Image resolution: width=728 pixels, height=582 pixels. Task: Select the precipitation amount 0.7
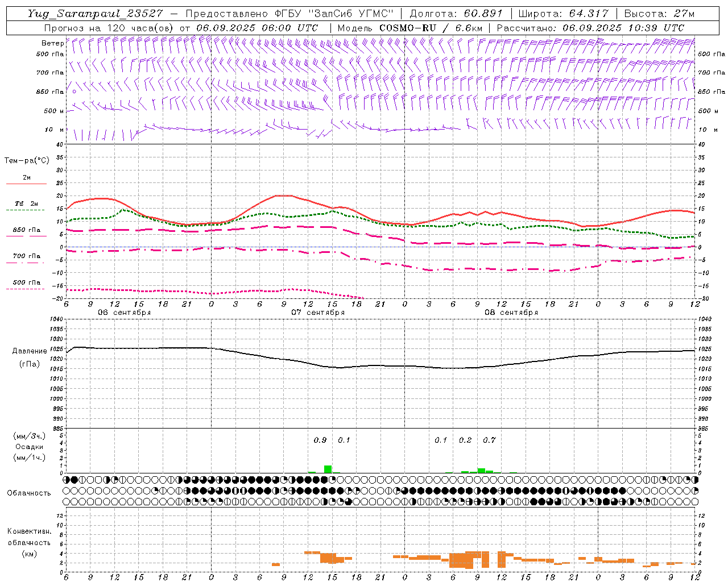coord(489,440)
